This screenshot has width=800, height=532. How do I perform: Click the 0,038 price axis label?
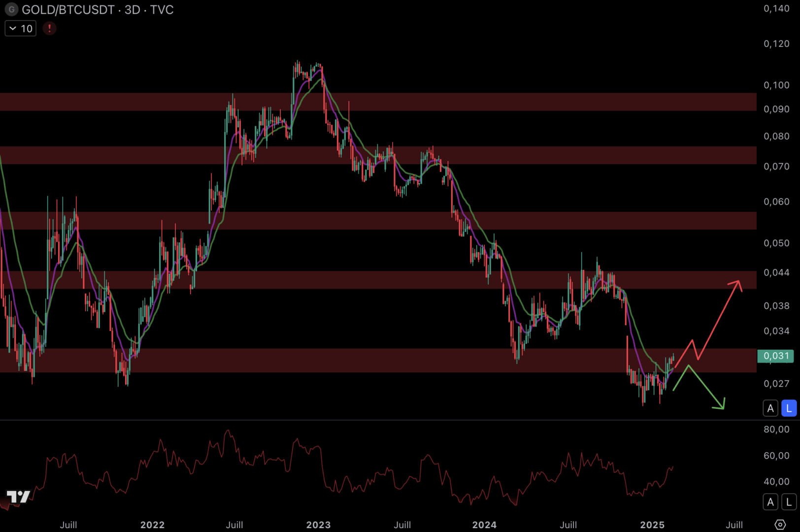tap(776, 306)
